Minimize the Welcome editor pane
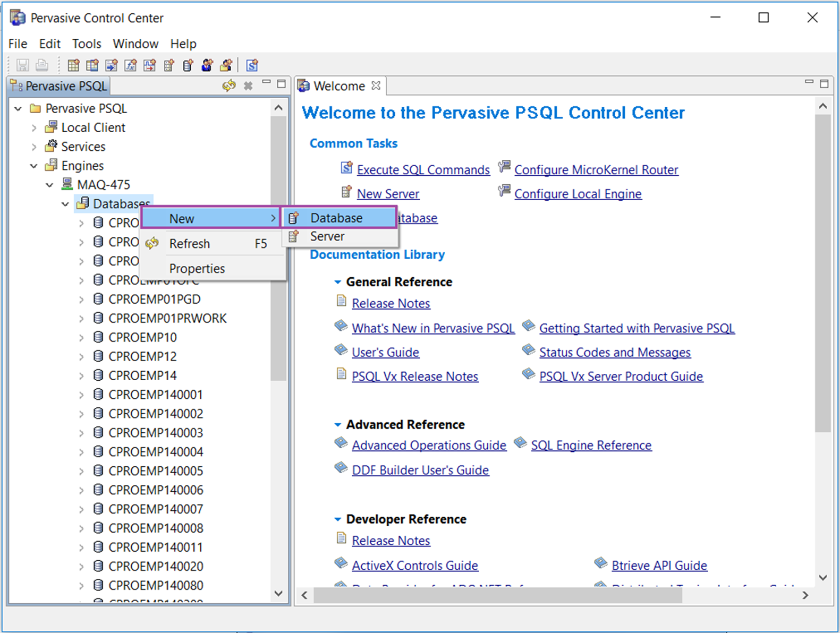The image size is (840, 633). pos(809,82)
